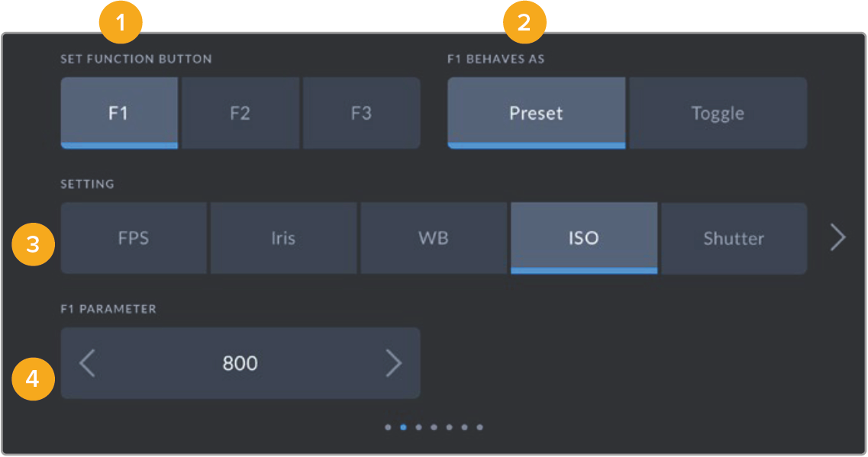Choose the F3 function button

coord(361,113)
